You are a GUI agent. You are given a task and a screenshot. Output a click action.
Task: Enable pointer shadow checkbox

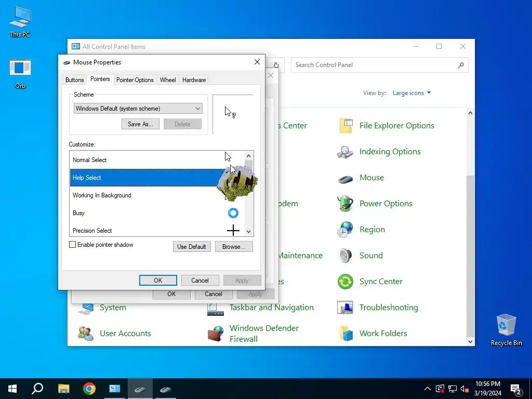click(x=72, y=245)
